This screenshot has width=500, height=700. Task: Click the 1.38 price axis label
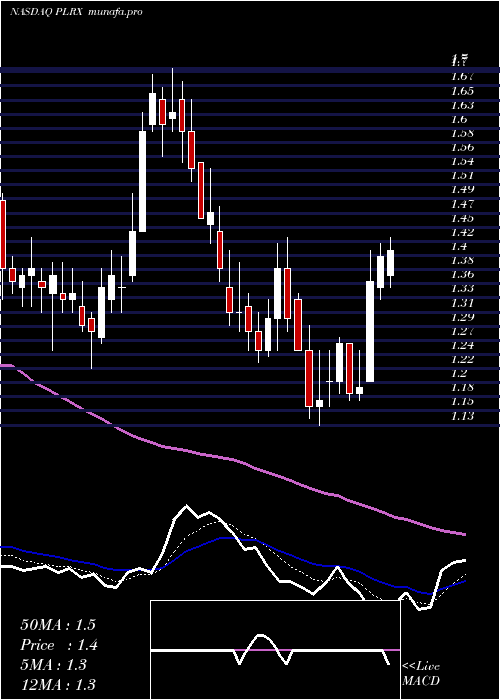click(x=462, y=261)
